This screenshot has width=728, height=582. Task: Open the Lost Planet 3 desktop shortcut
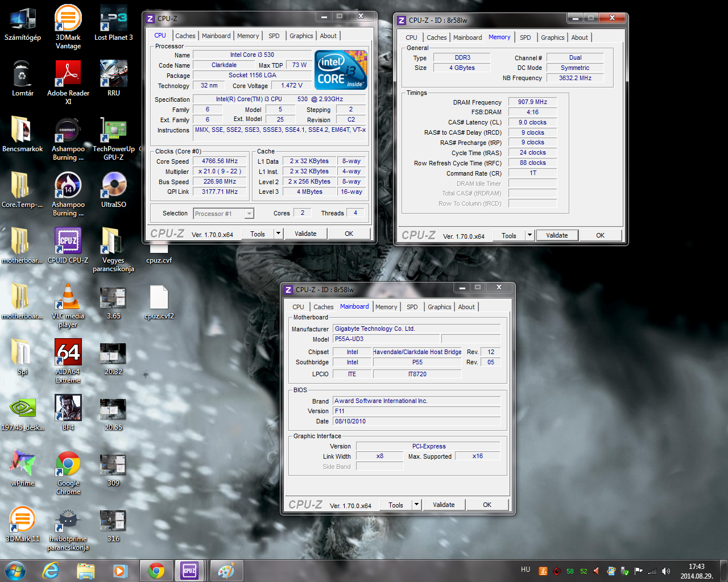pyautogui.click(x=114, y=23)
